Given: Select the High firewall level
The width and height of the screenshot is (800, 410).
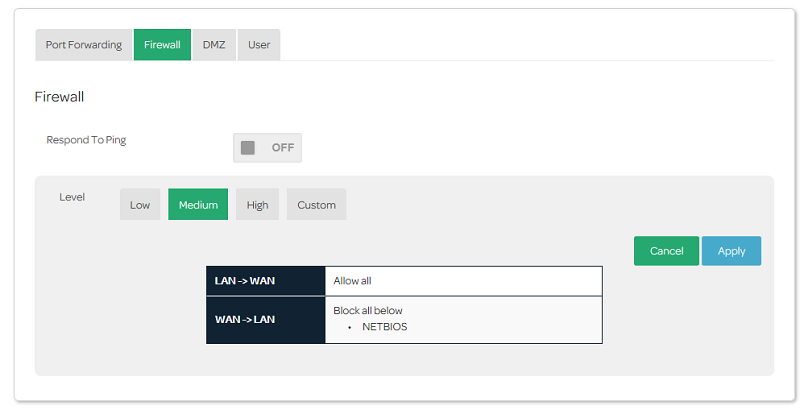Looking at the screenshot, I should tap(257, 204).
